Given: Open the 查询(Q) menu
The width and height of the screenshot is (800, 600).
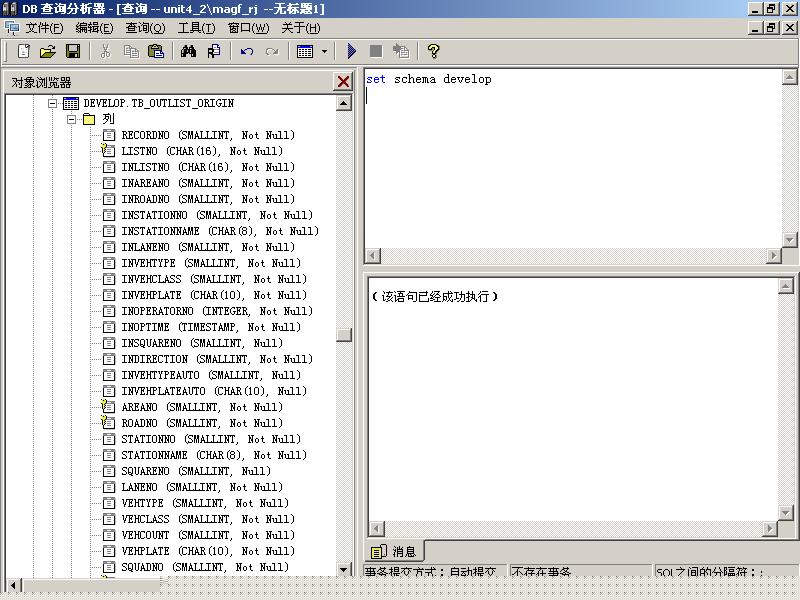Looking at the screenshot, I should [145, 28].
